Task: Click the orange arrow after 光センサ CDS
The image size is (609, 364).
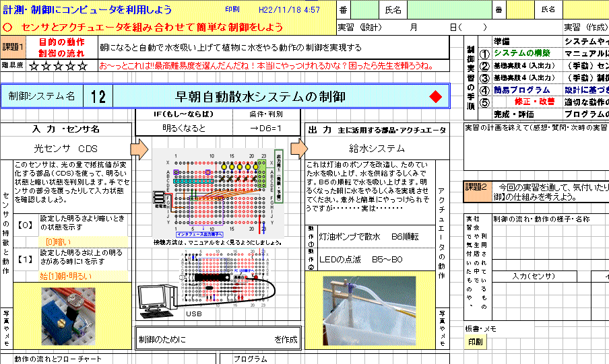Action: click(x=140, y=148)
